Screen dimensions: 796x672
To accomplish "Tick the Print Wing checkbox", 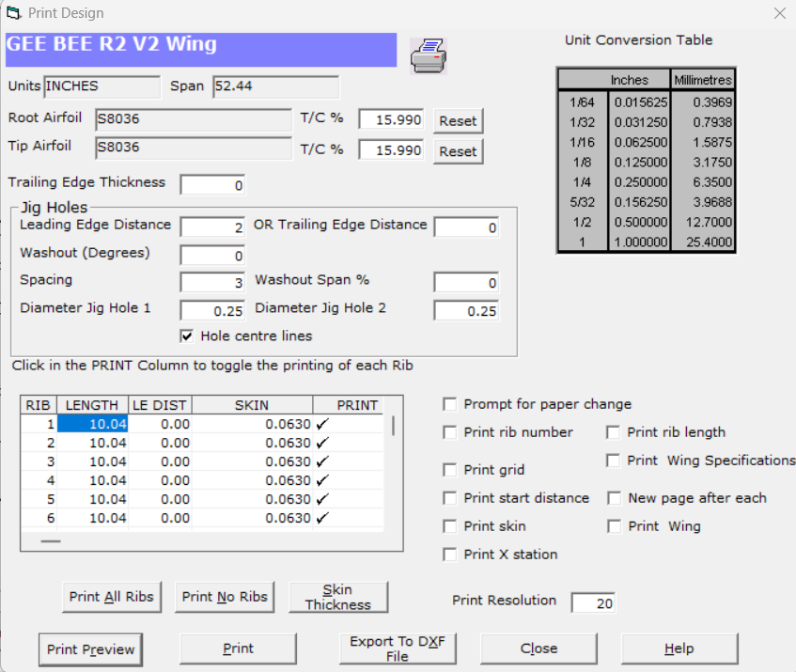I will [615, 526].
